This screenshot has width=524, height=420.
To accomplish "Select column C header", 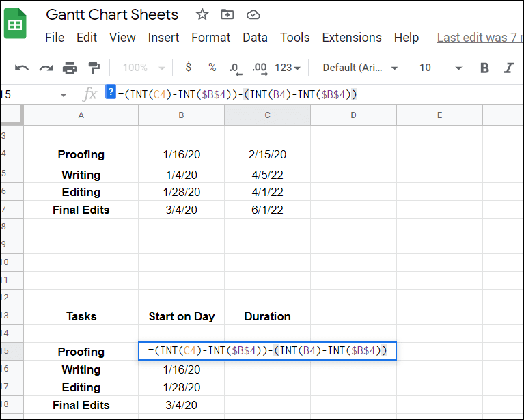I will click(267, 115).
